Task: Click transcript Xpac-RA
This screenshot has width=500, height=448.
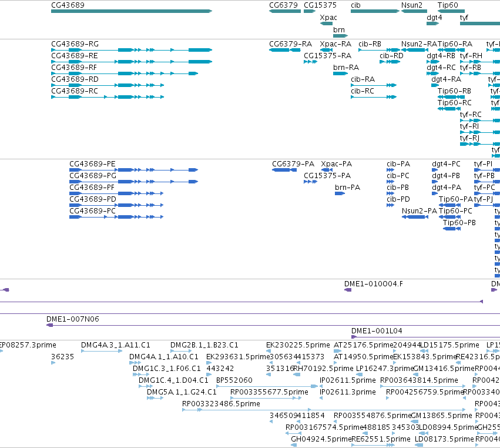Action: (x=326, y=50)
